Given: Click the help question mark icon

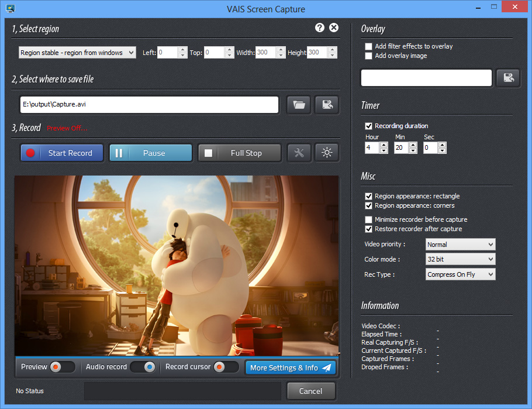Looking at the screenshot, I should point(320,28).
